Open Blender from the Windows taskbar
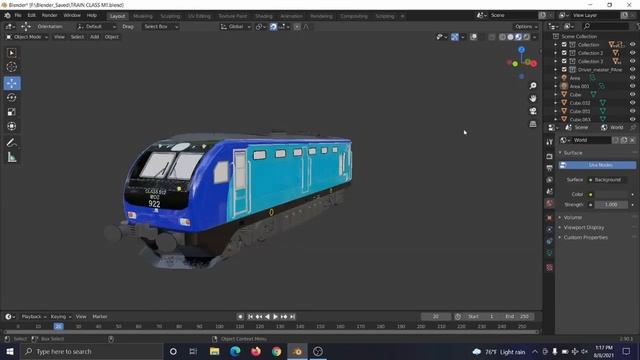 [297, 351]
